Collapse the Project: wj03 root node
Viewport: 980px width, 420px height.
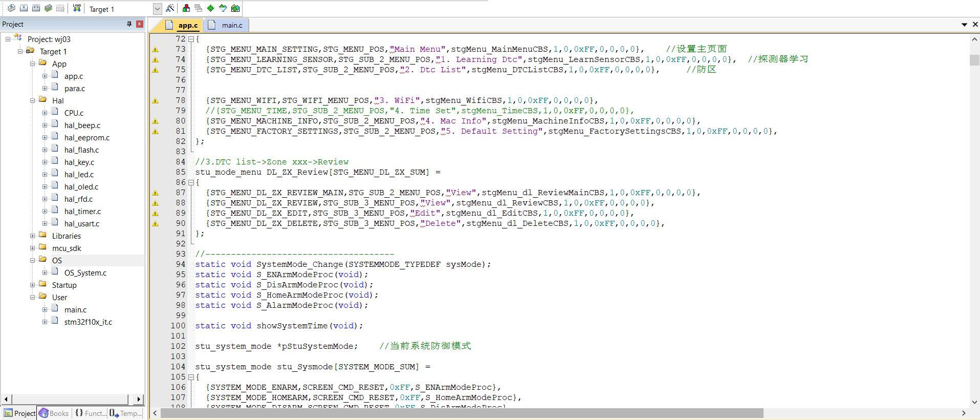pyautogui.click(x=8, y=39)
